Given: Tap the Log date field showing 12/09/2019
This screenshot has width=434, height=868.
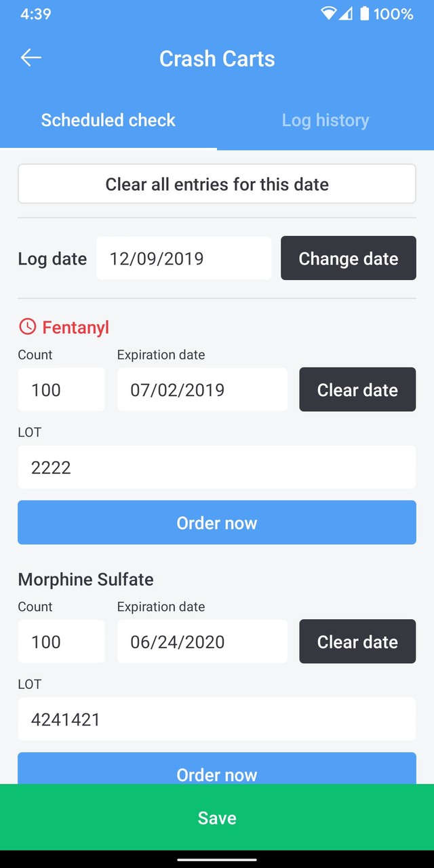Looking at the screenshot, I should pyautogui.click(x=183, y=258).
